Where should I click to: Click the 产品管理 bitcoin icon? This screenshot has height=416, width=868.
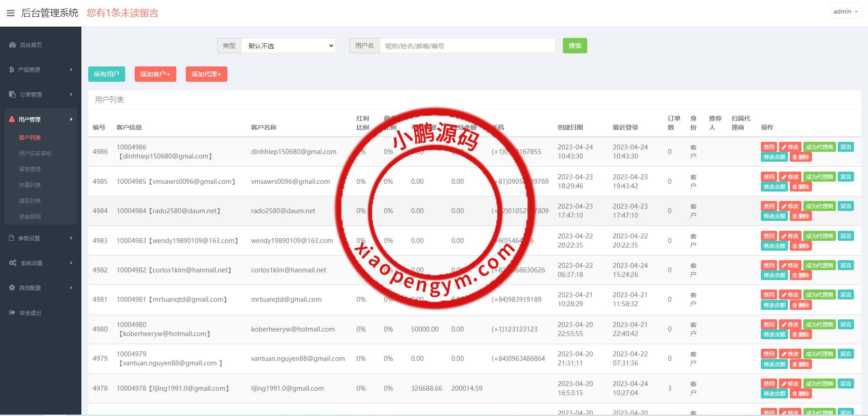tap(12, 70)
